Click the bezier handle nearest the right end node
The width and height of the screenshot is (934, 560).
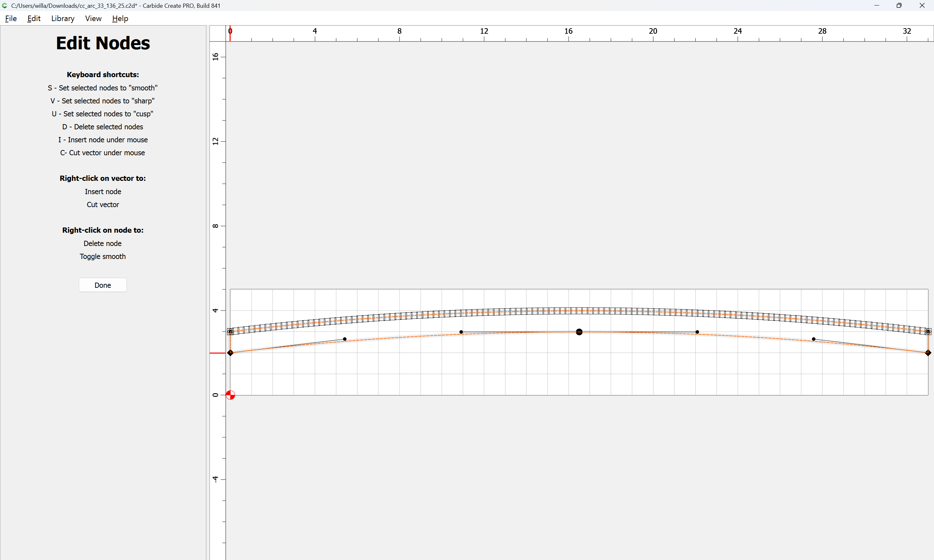(814, 339)
